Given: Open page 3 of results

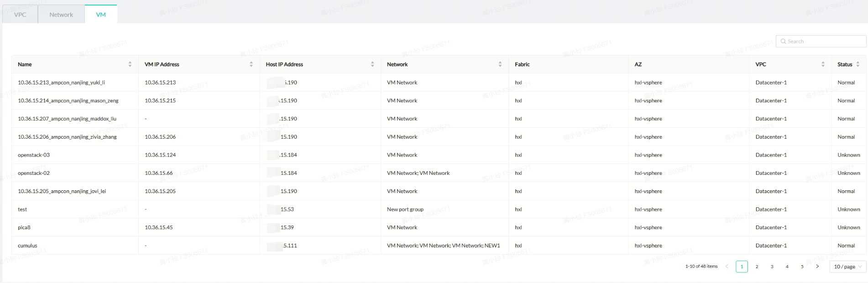Looking at the screenshot, I should pos(772,267).
